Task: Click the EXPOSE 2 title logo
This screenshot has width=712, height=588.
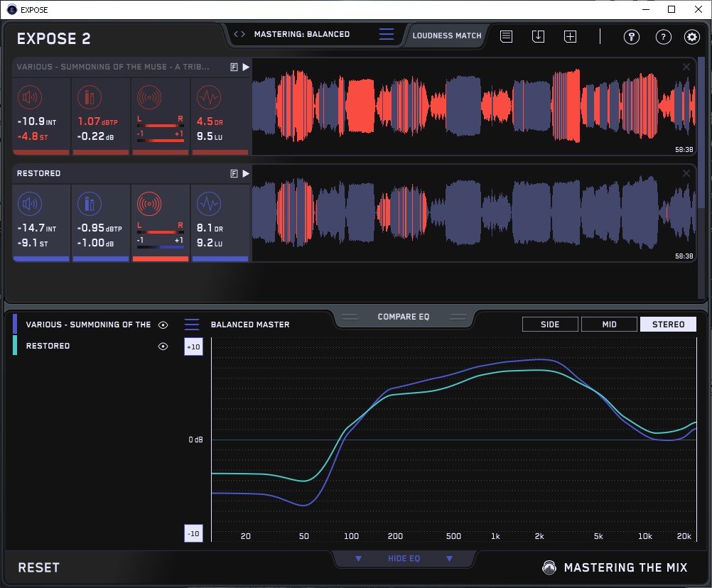Action: point(53,38)
